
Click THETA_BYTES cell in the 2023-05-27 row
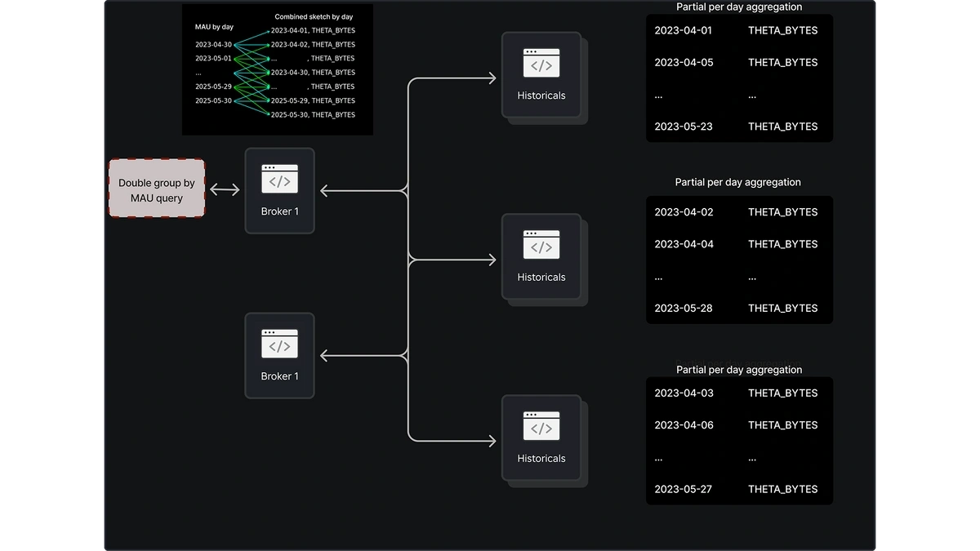(783, 490)
